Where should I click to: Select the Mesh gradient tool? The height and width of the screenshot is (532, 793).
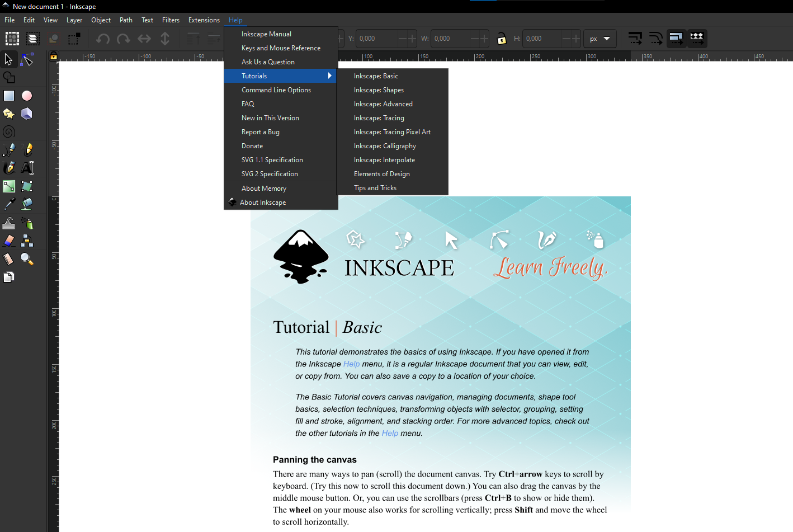click(x=27, y=186)
